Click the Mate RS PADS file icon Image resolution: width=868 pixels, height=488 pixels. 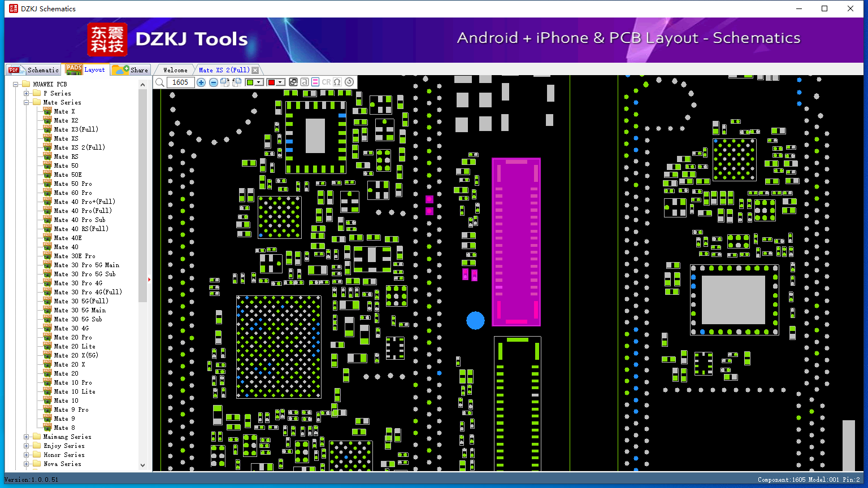pyautogui.click(x=47, y=156)
